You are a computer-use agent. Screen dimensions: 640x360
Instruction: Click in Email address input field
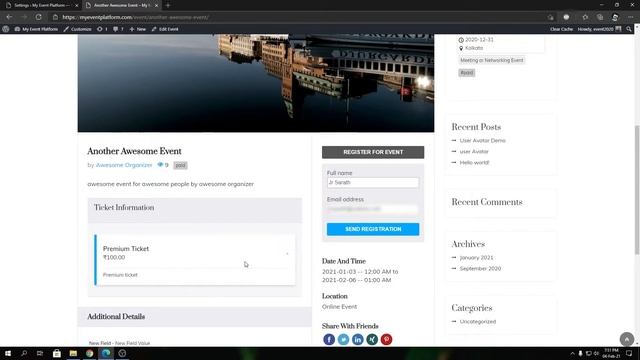(x=373, y=209)
